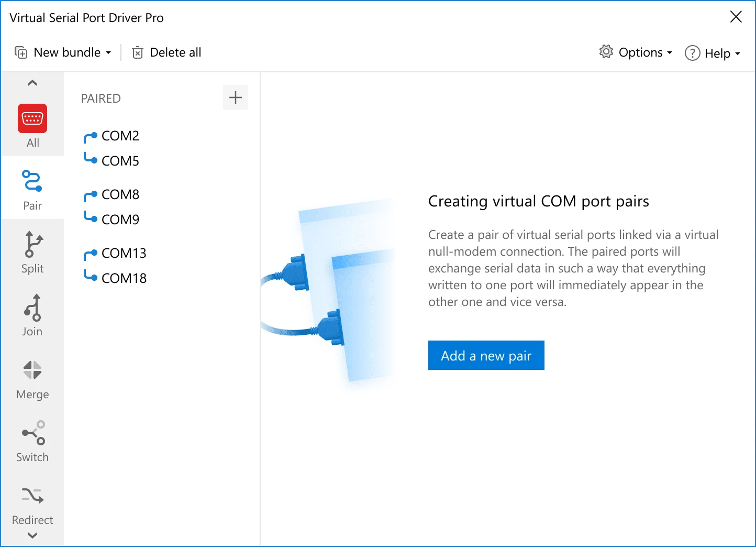The width and height of the screenshot is (756, 547).
Task: Select the Join bundle icon
Action: click(32, 307)
